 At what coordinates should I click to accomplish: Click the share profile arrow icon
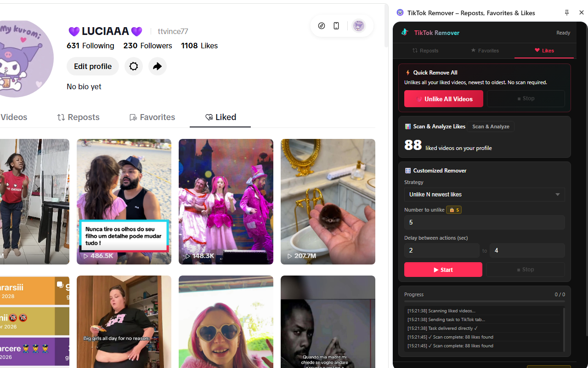[x=158, y=66]
